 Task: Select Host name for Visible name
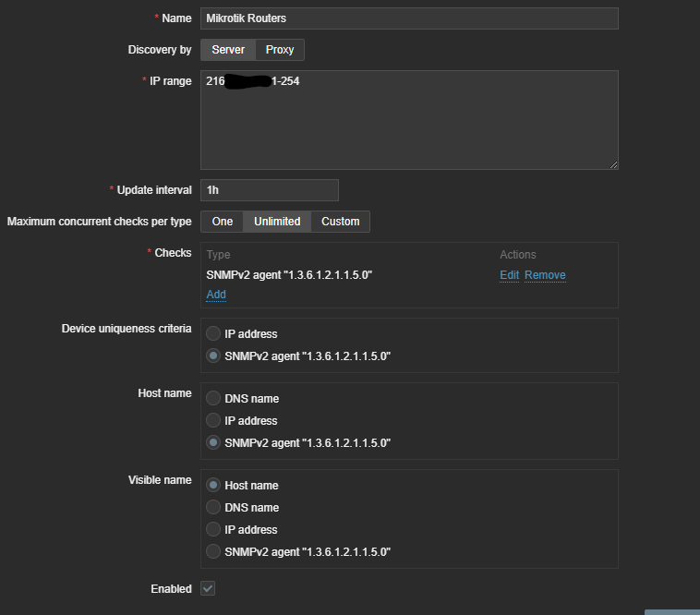coord(213,486)
